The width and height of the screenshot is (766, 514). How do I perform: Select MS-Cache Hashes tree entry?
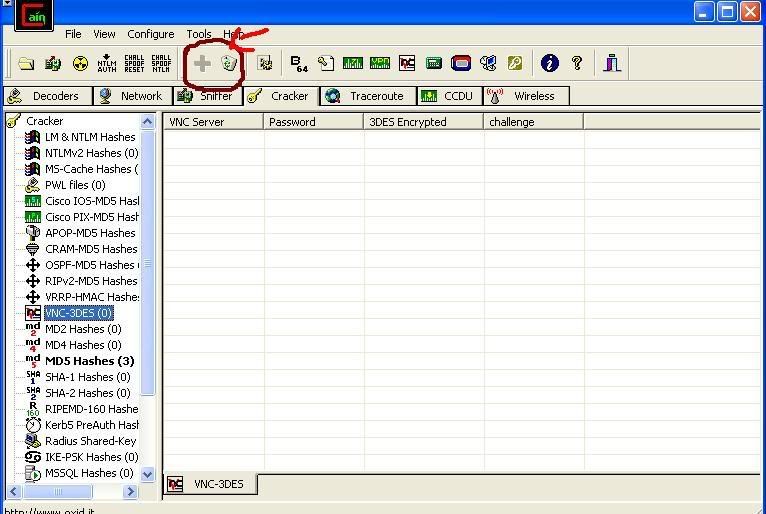click(x=91, y=169)
